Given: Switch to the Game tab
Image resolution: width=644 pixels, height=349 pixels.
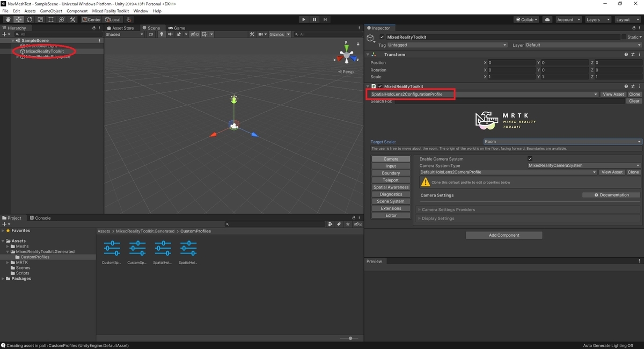Looking at the screenshot, I should click(177, 28).
